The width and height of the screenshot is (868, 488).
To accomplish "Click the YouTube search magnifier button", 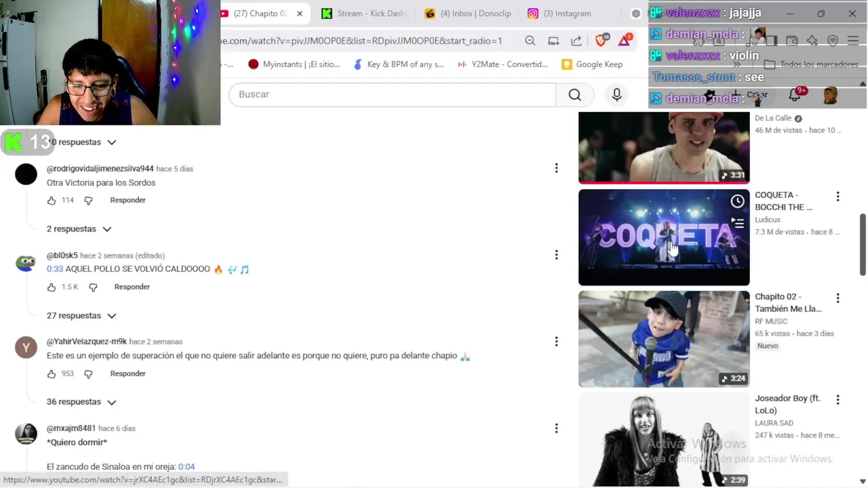I will [x=574, y=95].
